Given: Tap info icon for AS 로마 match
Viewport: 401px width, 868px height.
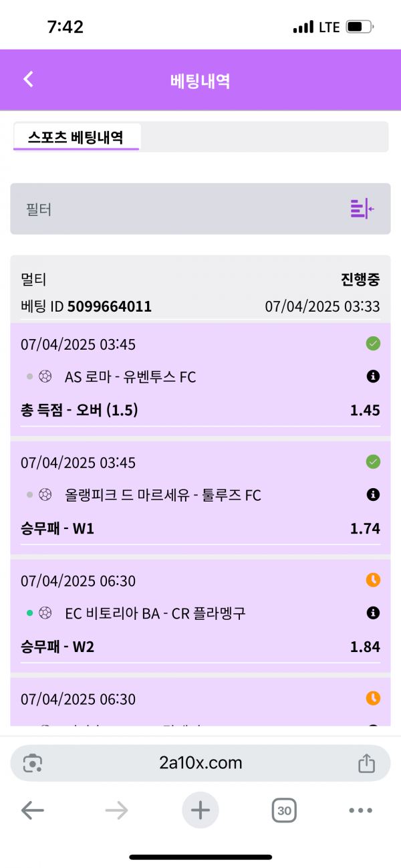Looking at the screenshot, I should (374, 376).
